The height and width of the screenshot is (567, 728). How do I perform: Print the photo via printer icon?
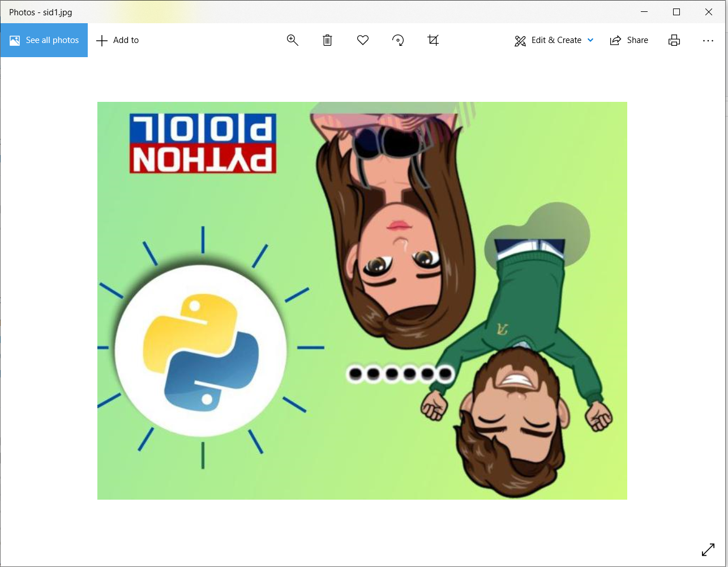click(674, 40)
